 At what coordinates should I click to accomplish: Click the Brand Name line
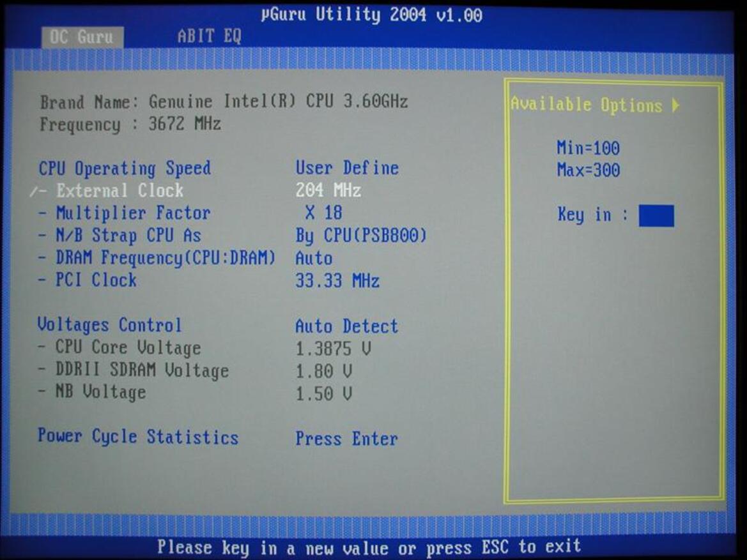[x=224, y=102]
